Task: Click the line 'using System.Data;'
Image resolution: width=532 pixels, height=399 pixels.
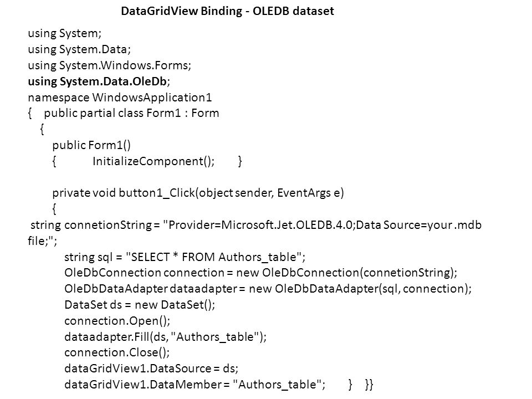Action: coord(79,49)
